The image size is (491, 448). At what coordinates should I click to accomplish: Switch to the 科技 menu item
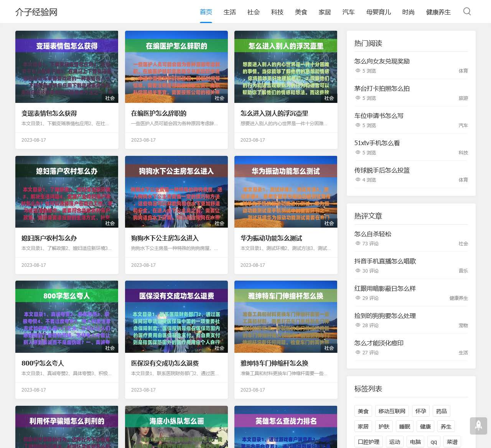[277, 12]
